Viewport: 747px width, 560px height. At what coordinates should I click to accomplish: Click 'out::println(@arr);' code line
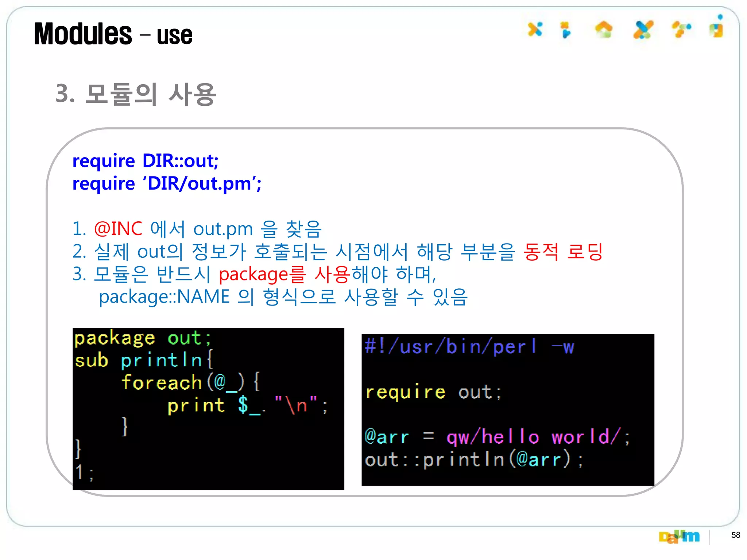pyautogui.click(x=475, y=459)
